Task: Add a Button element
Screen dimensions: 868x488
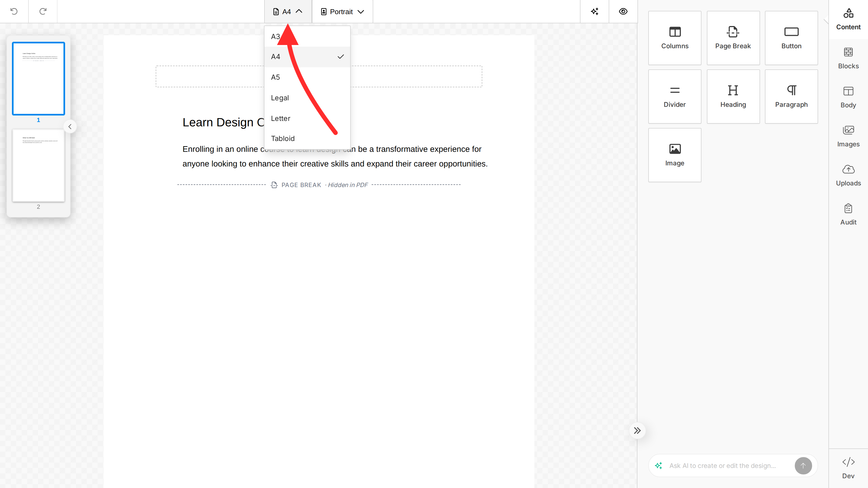Action: [791, 38]
